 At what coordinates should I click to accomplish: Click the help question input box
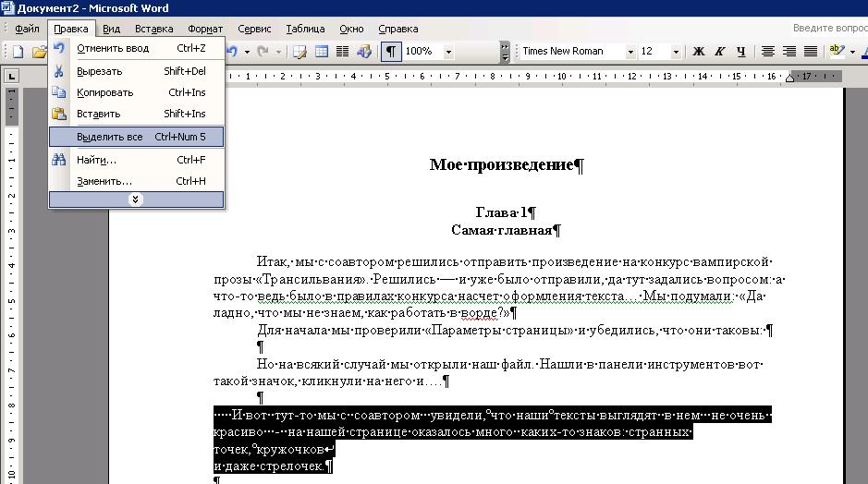coord(829,28)
